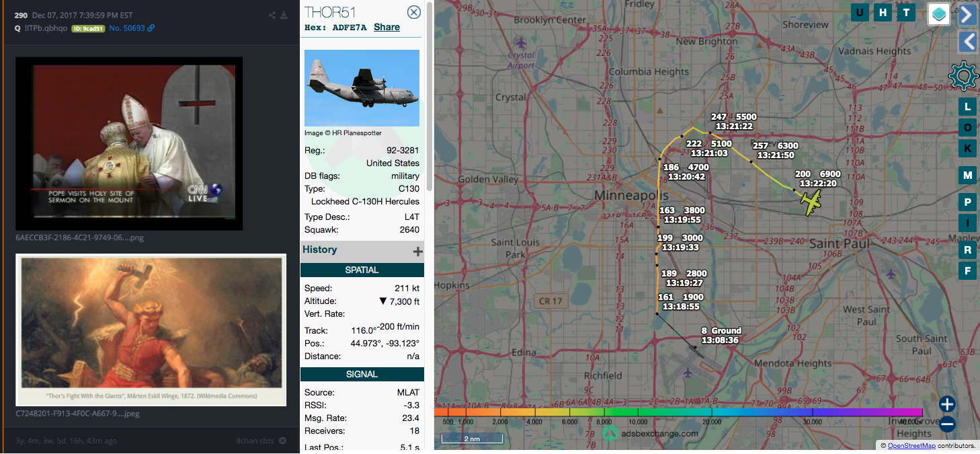Zoom in the map with plus button

click(x=947, y=404)
